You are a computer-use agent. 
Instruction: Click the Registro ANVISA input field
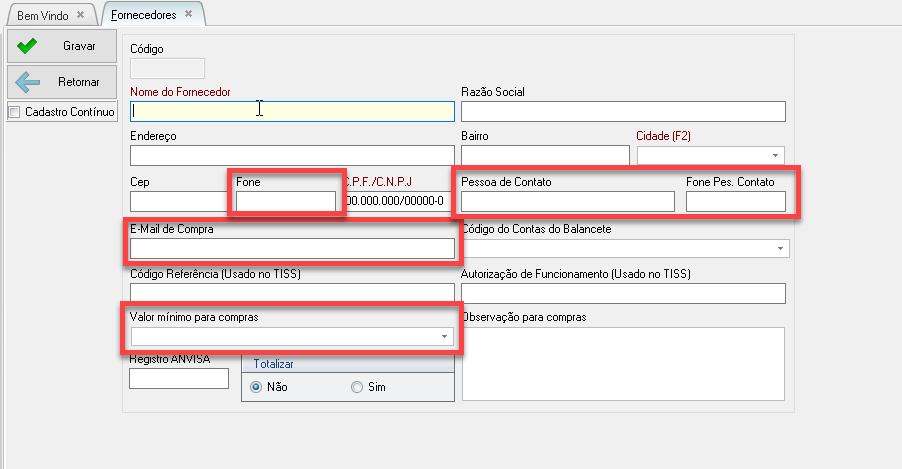tap(179, 379)
